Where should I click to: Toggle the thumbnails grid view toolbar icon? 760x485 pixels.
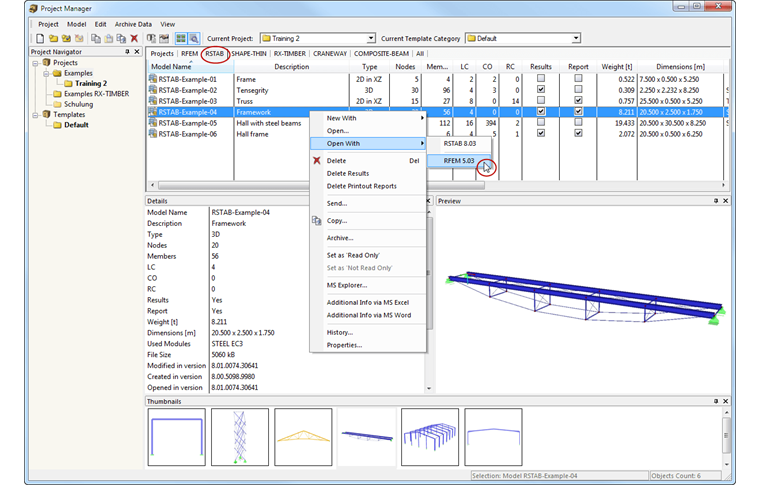(181, 38)
